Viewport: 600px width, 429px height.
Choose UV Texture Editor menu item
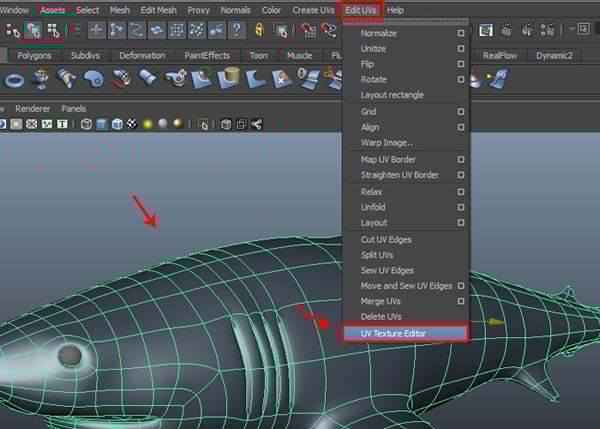(x=405, y=333)
